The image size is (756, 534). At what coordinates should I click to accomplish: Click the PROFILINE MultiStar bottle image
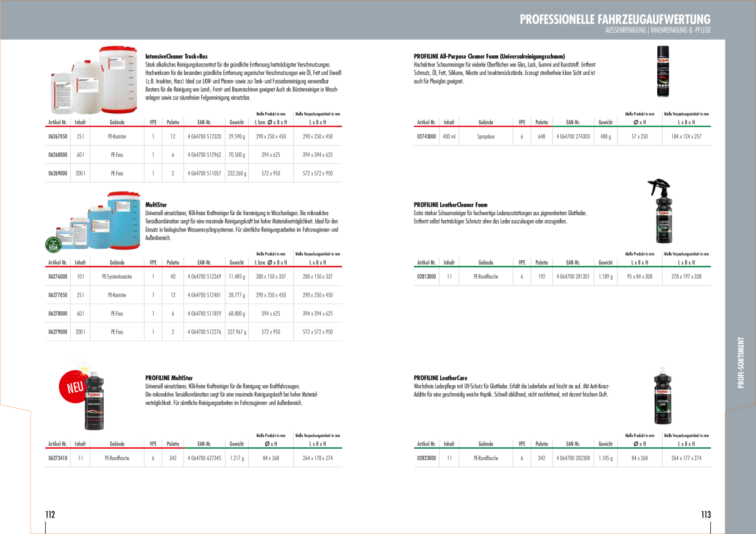point(95,402)
